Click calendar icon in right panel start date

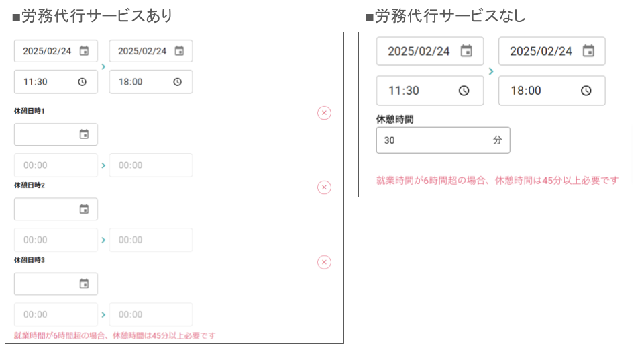pos(466,51)
